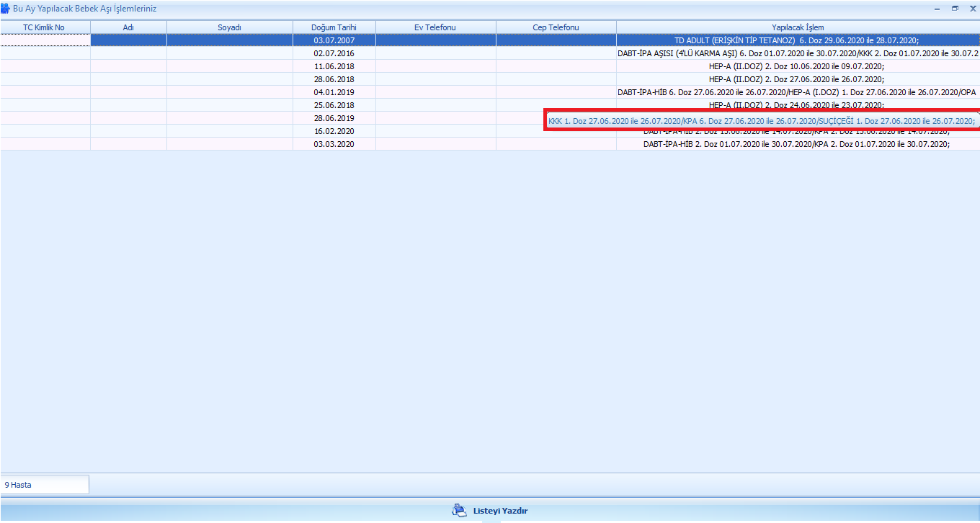980x523 pixels.
Task: Click the Yapılacak İşlem column header
Action: click(x=798, y=27)
